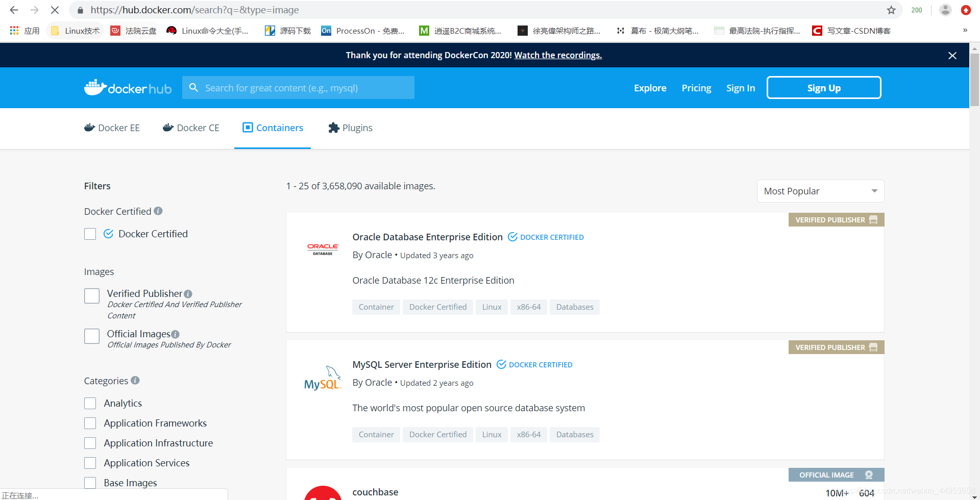
Task: Click the browser address bar URL
Action: (x=194, y=10)
